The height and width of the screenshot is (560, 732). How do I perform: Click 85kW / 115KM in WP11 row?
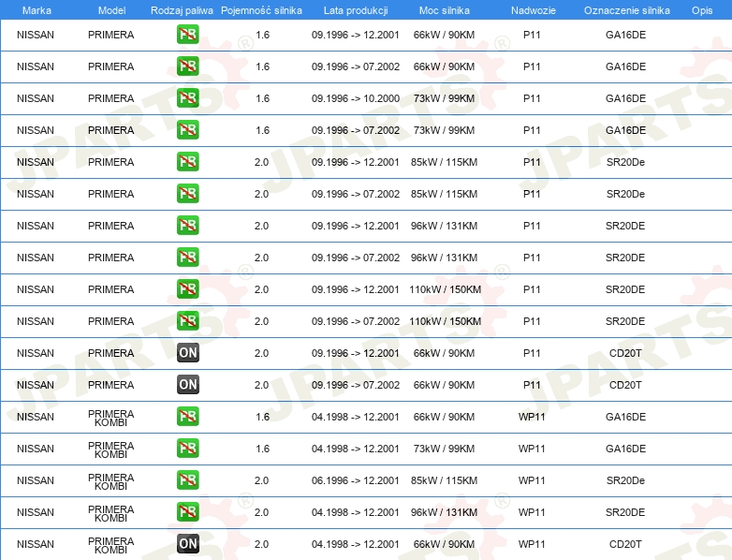[444, 480]
